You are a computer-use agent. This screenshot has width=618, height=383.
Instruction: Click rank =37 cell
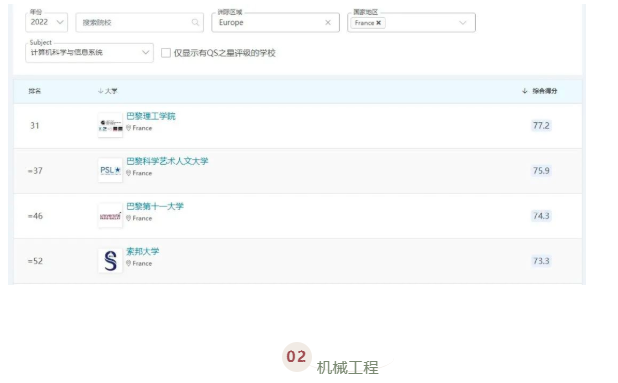35,171
